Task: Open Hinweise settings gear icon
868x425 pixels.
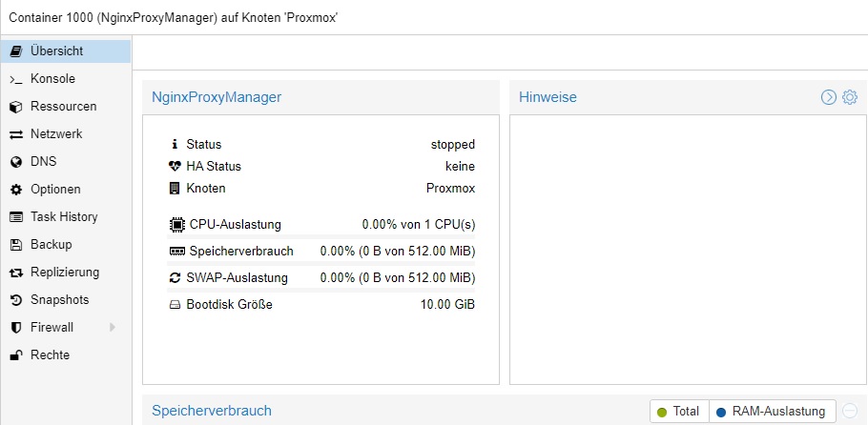Action: point(850,97)
